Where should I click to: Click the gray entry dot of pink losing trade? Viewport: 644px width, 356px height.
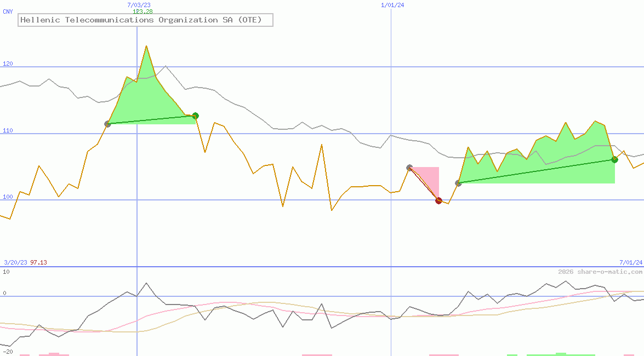pos(409,168)
